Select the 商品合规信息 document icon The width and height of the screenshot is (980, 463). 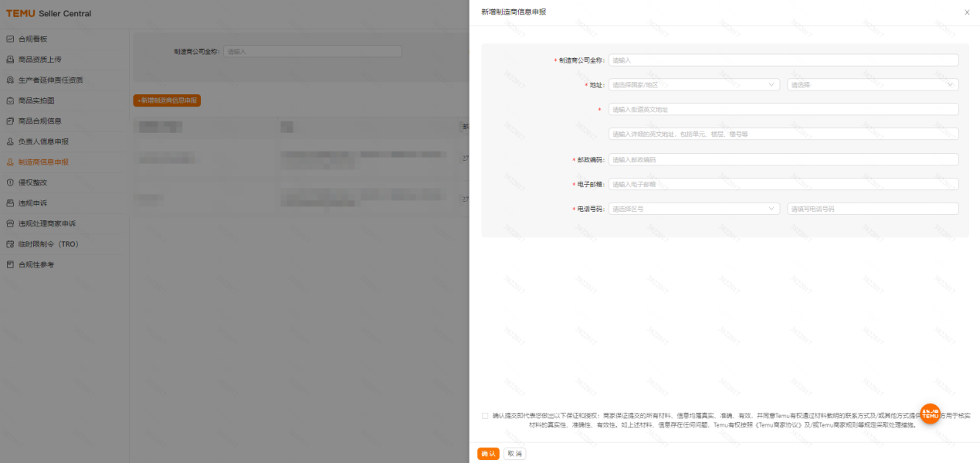(10, 120)
